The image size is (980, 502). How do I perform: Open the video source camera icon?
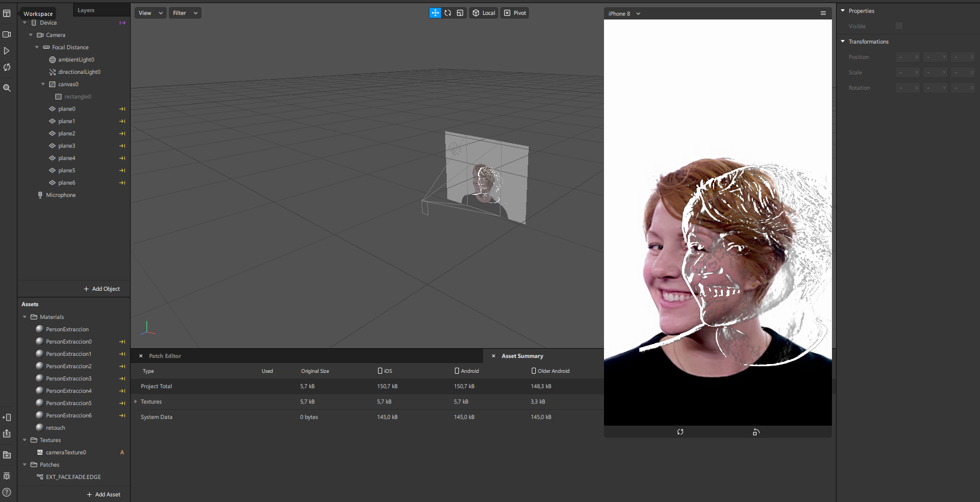pyautogui.click(x=7, y=34)
